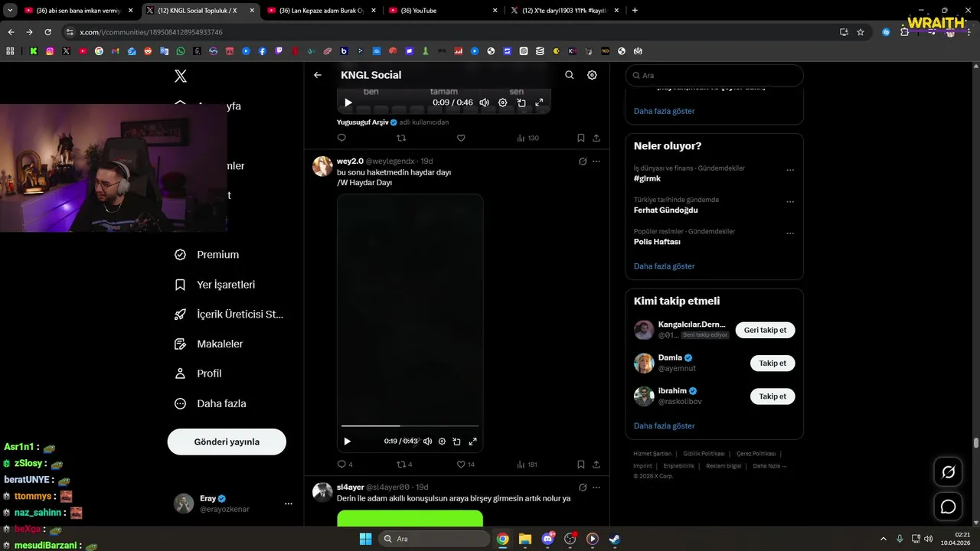Open Makaleler in sidebar

pos(209,344)
